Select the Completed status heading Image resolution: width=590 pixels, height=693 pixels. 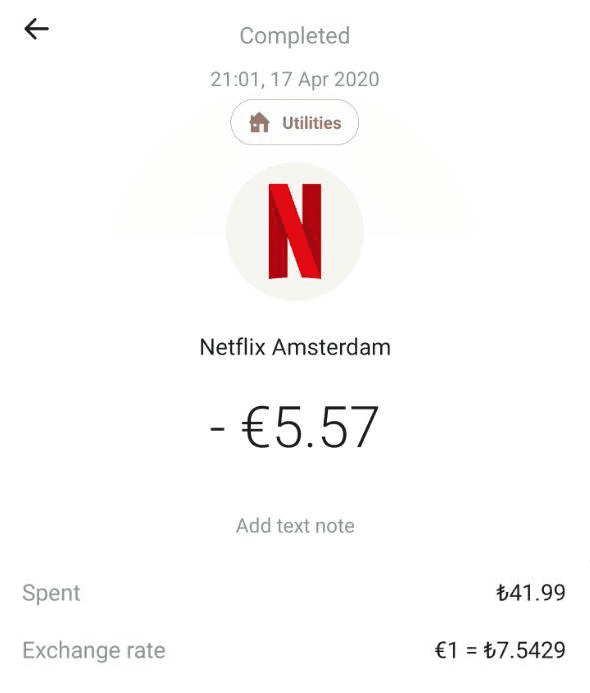[x=295, y=36]
